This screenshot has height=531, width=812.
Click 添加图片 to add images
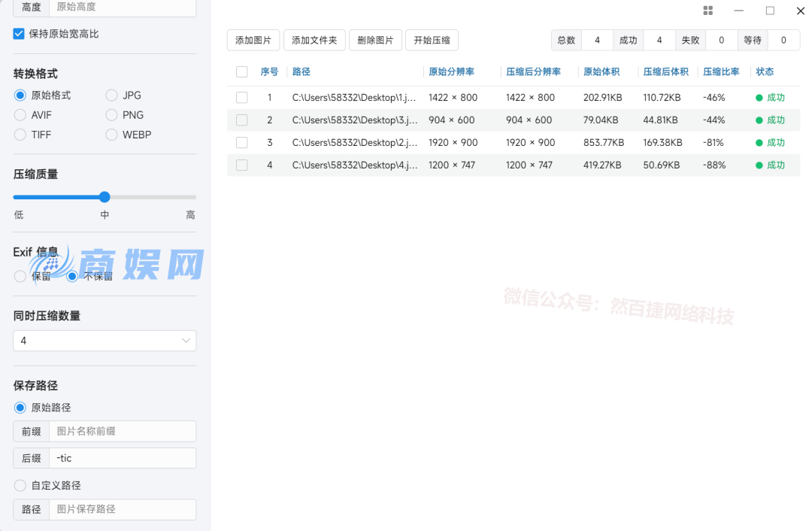pos(253,40)
